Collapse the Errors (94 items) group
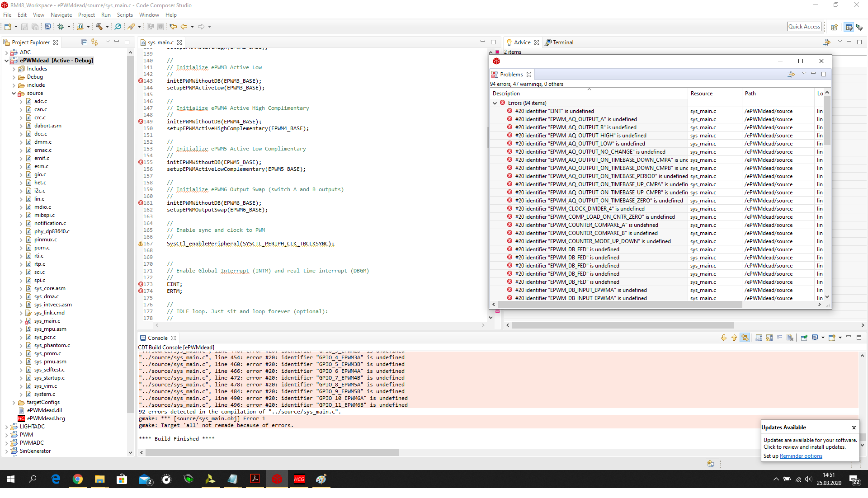 [495, 103]
